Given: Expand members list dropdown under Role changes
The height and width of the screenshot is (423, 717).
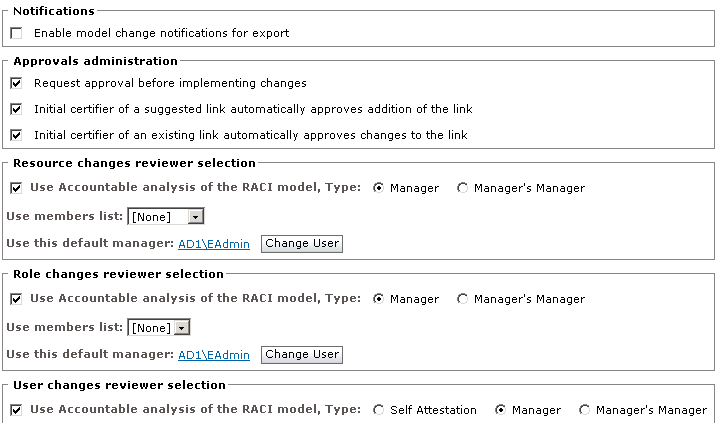Looking at the screenshot, I should click(181, 327).
